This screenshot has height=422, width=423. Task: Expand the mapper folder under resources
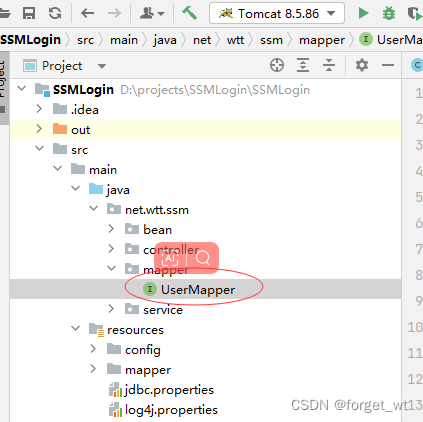[x=93, y=369]
